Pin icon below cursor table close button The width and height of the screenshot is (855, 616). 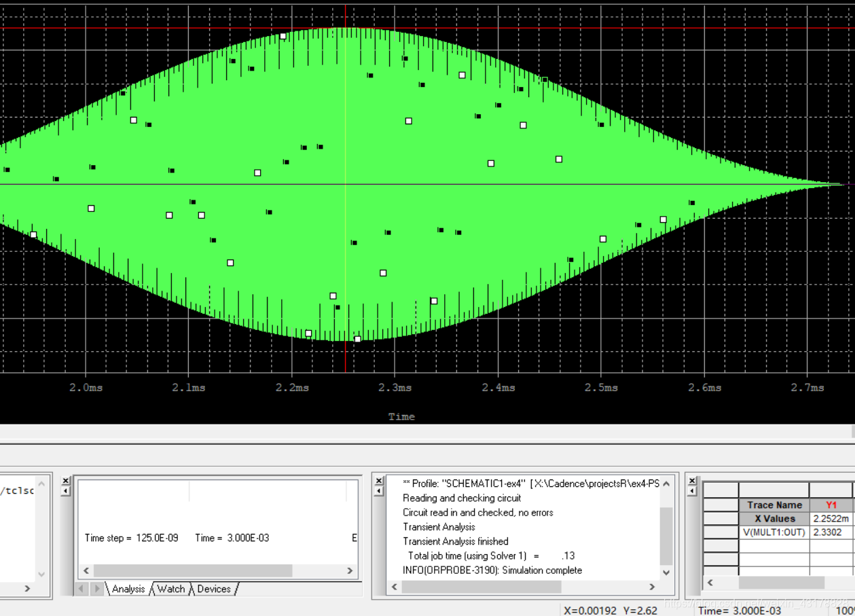(x=692, y=491)
